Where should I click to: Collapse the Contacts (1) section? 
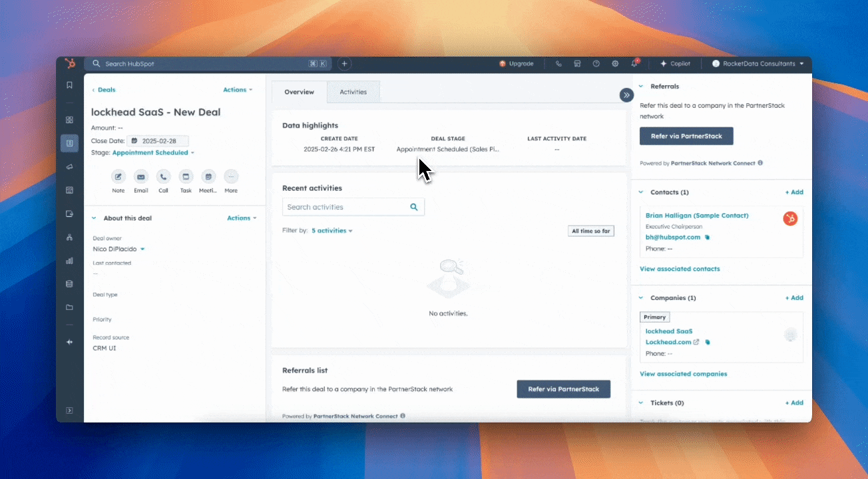click(641, 192)
